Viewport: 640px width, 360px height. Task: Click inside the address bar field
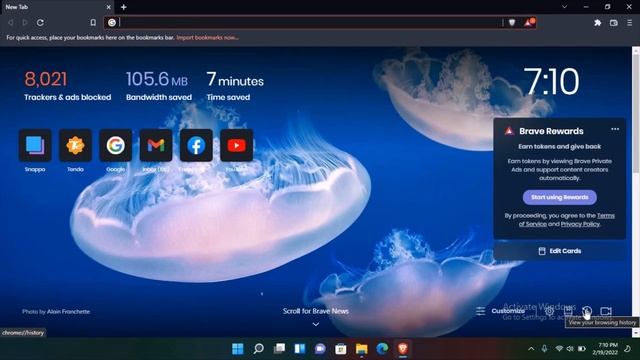(x=310, y=22)
